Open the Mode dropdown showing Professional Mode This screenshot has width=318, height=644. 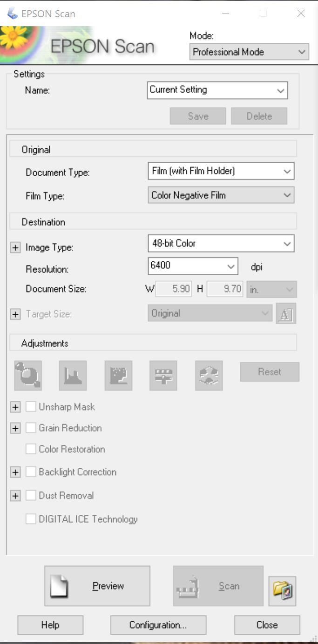(249, 52)
